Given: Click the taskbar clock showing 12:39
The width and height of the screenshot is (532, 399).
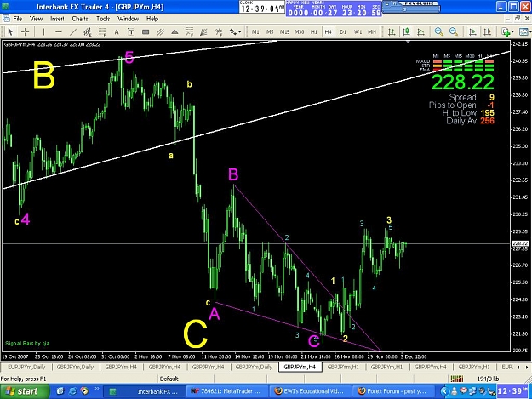Looking at the screenshot, I should point(513,391).
